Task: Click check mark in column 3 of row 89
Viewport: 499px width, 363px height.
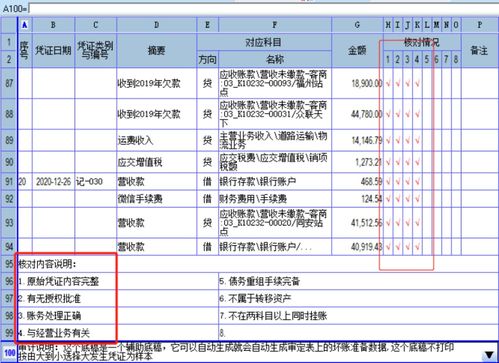Action: 408,141
